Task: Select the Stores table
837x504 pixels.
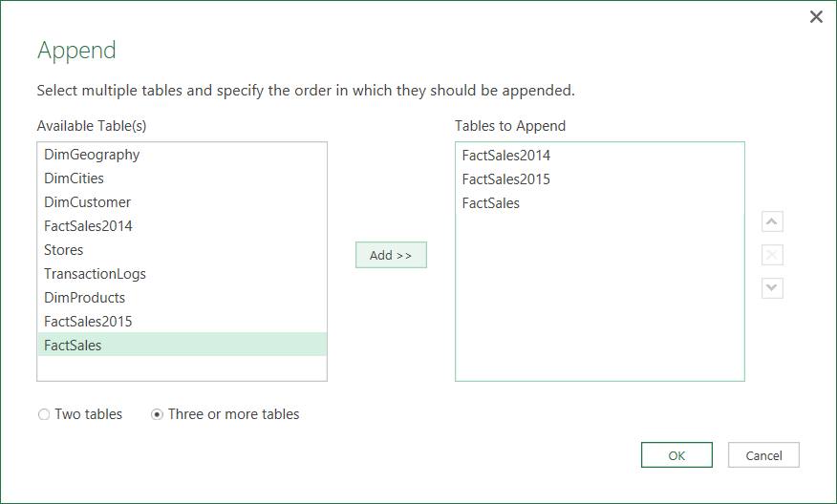Action: click(x=64, y=250)
